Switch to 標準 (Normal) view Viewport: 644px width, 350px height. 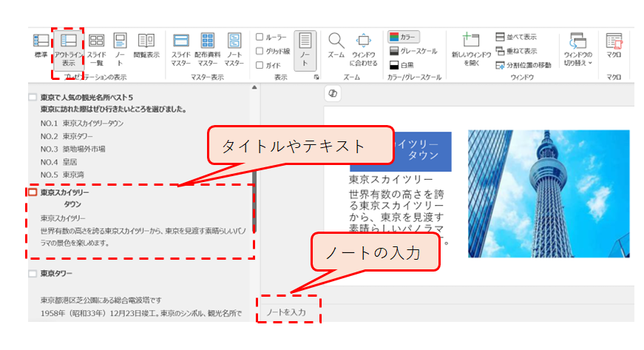pos(41,47)
